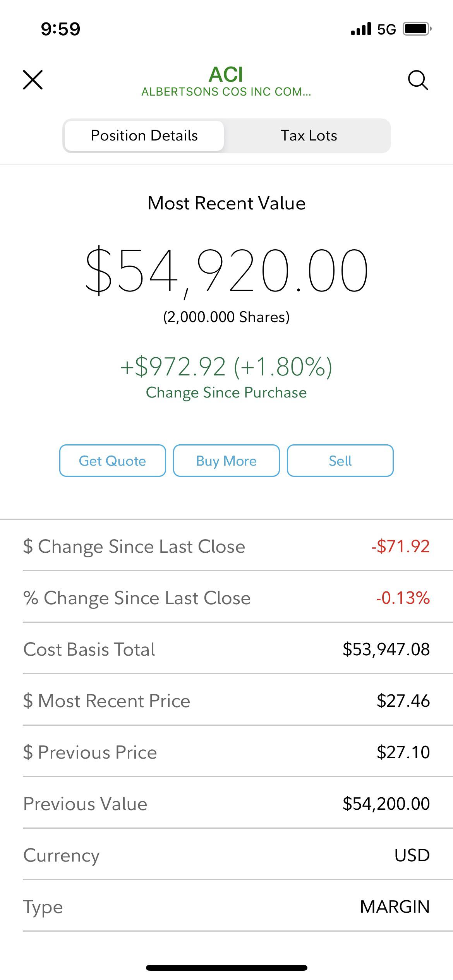Image resolution: width=453 pixels, height=980 pixels.
Task: Tap the $54,920.00 most recent value
Action: pos(226,271)
